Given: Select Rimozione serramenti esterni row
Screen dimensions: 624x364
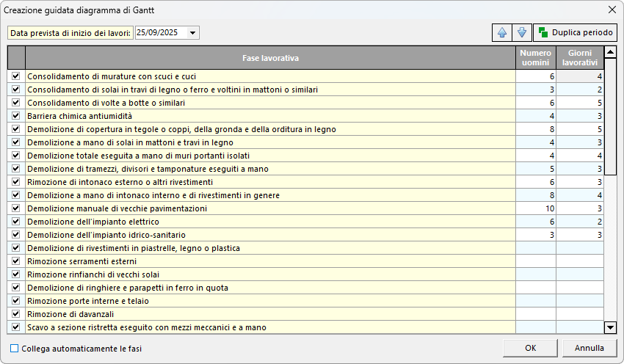Looking at the screenshot, I should (x=270, y=261).
